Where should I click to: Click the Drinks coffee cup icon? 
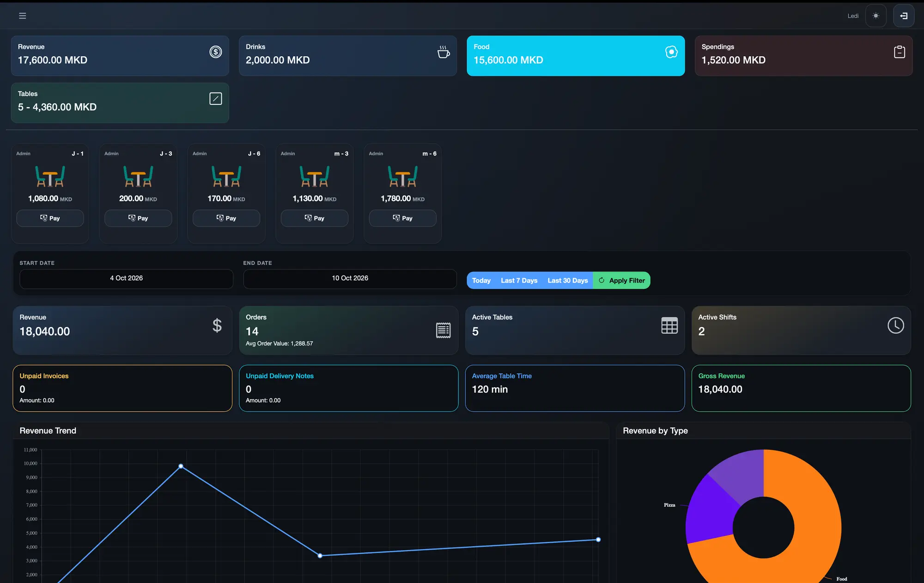pyautogui.click(x=444, y=52)
